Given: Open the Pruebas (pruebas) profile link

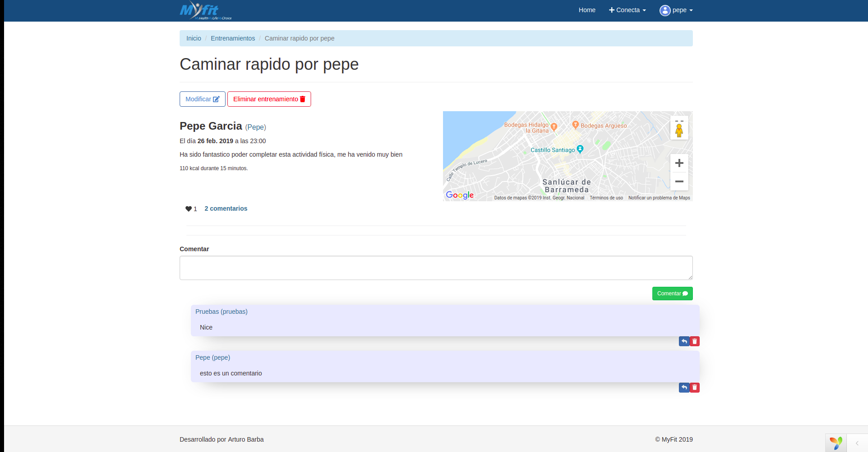Looking at the screenshot, I should coord(222,312).
